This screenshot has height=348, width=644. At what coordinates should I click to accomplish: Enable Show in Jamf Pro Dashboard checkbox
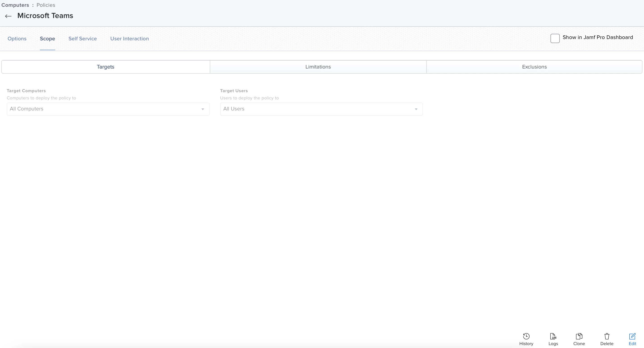(555, 39)
